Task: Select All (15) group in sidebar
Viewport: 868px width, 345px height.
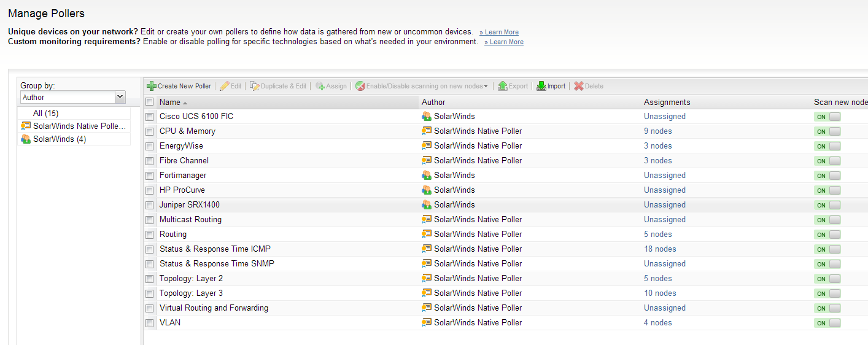Action: [x=46, y=113]
